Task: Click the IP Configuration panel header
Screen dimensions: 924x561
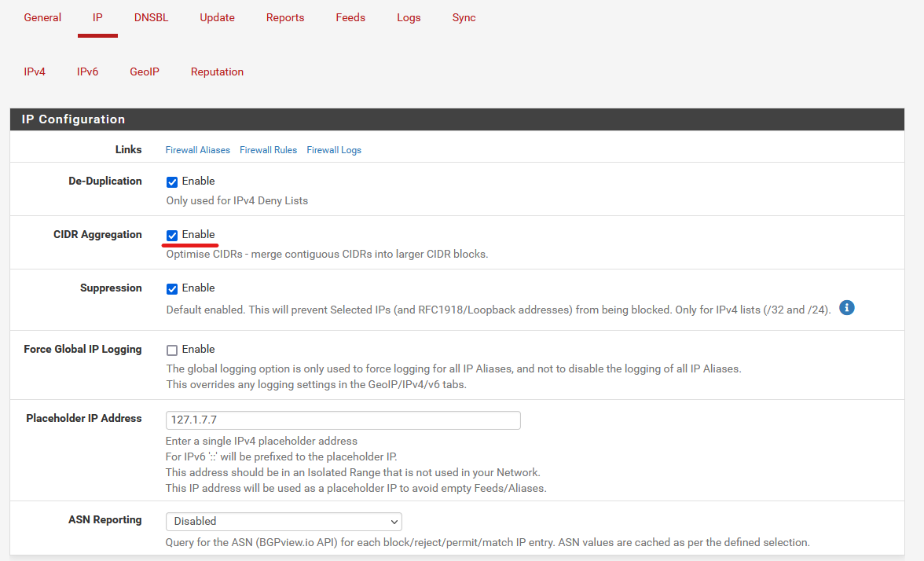Action: coord(457,119)
